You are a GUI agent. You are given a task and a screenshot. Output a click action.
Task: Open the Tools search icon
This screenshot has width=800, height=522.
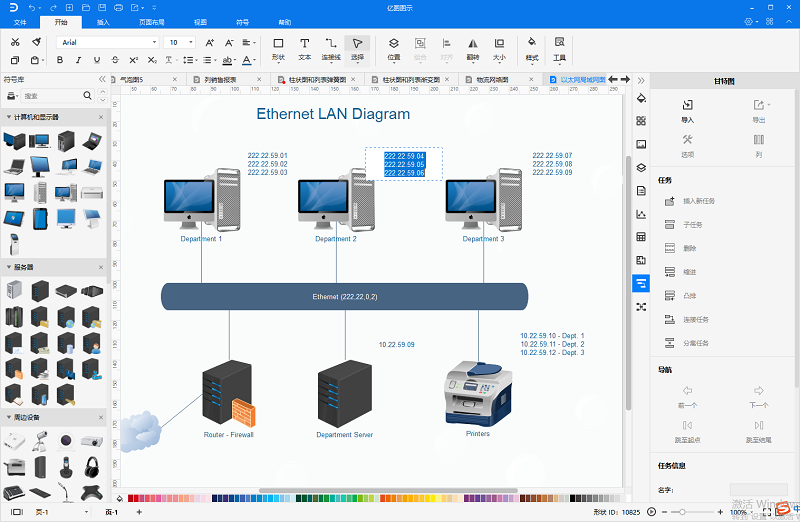tap(560, 49)
